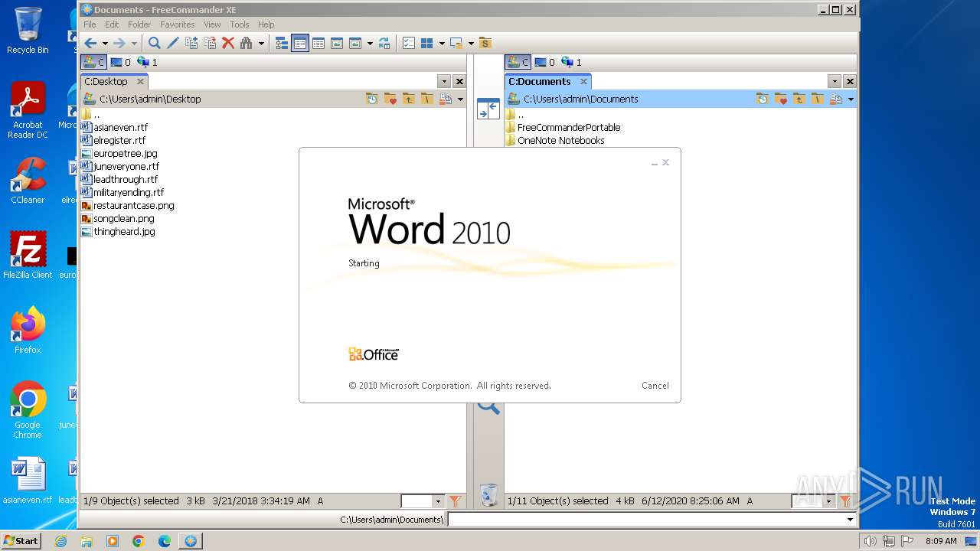Select the FreeCommanderPortable folder

(569, 127)
